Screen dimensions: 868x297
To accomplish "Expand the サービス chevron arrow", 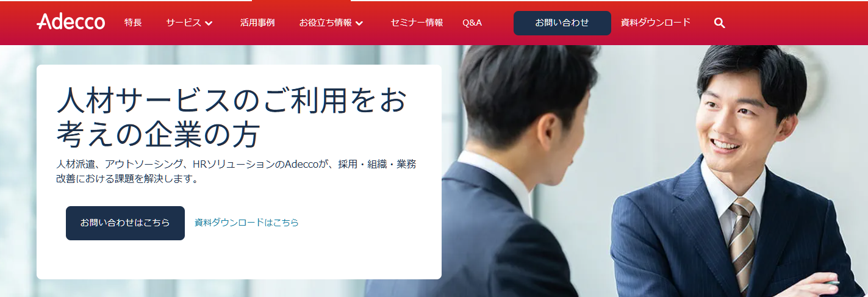I will [209, 23].
